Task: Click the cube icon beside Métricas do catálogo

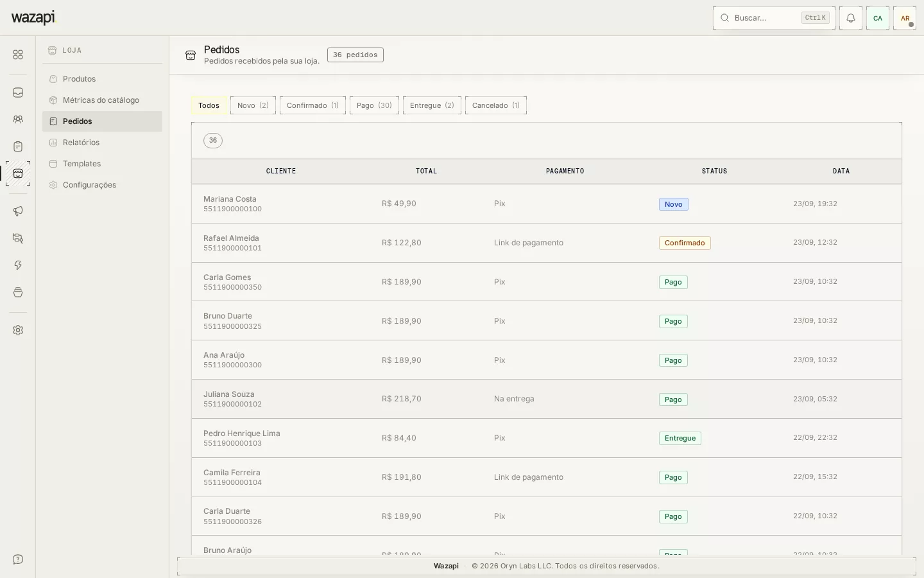Action: 53,100
